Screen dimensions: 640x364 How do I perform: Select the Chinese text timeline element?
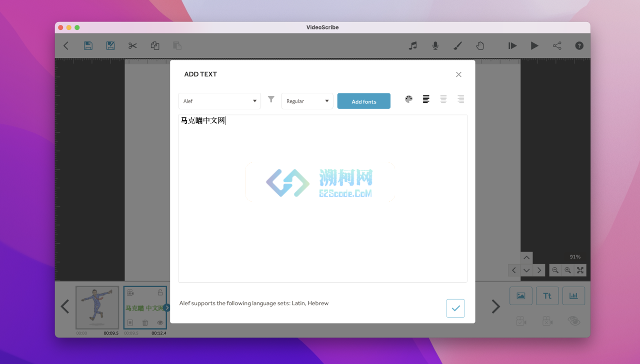pyautogui.click(x=145, y=308)
